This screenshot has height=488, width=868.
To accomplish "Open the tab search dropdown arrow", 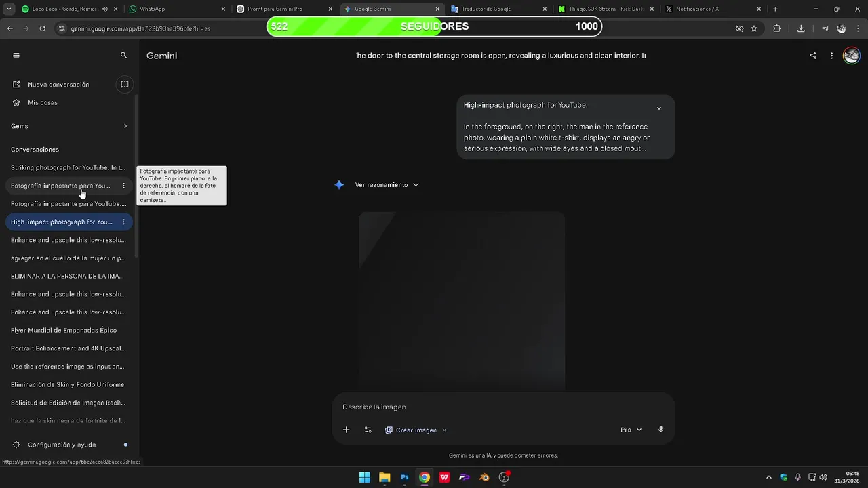I will [8, 9].
